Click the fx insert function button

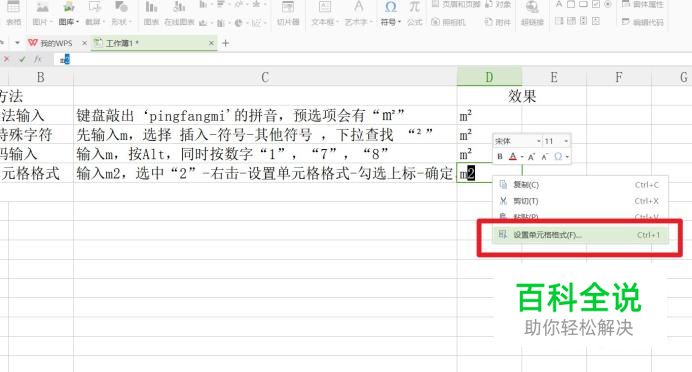pos(38,59)
